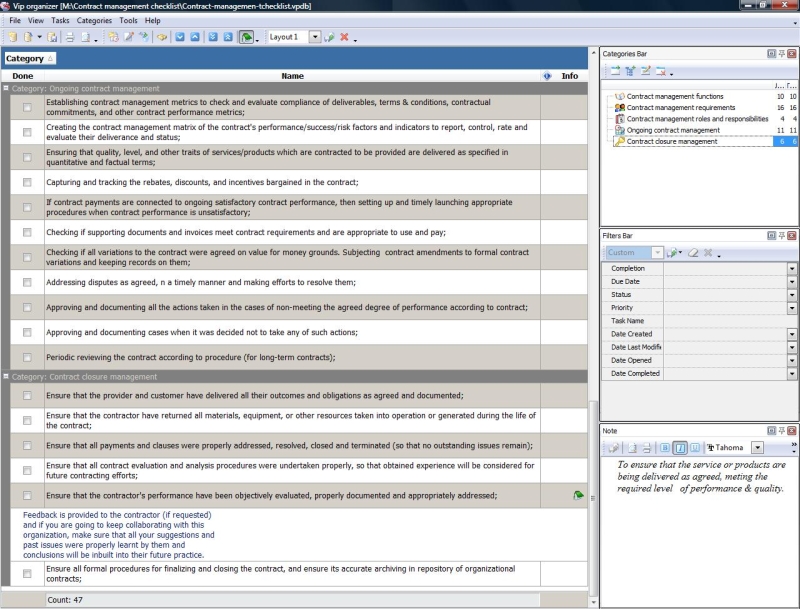
Task: Toggle italic formatting in Note panel
Action: pyautogui.click(x=680, y=448)
